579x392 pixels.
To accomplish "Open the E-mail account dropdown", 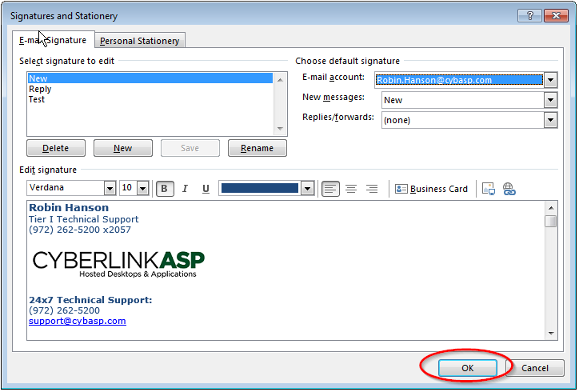I will [x=550, y=80].
